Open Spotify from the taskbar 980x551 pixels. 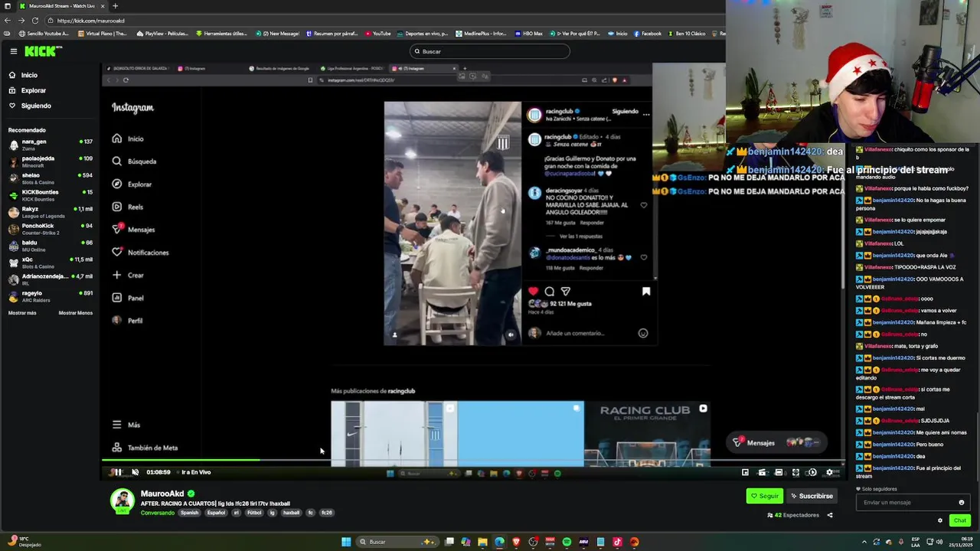(567, 542)
